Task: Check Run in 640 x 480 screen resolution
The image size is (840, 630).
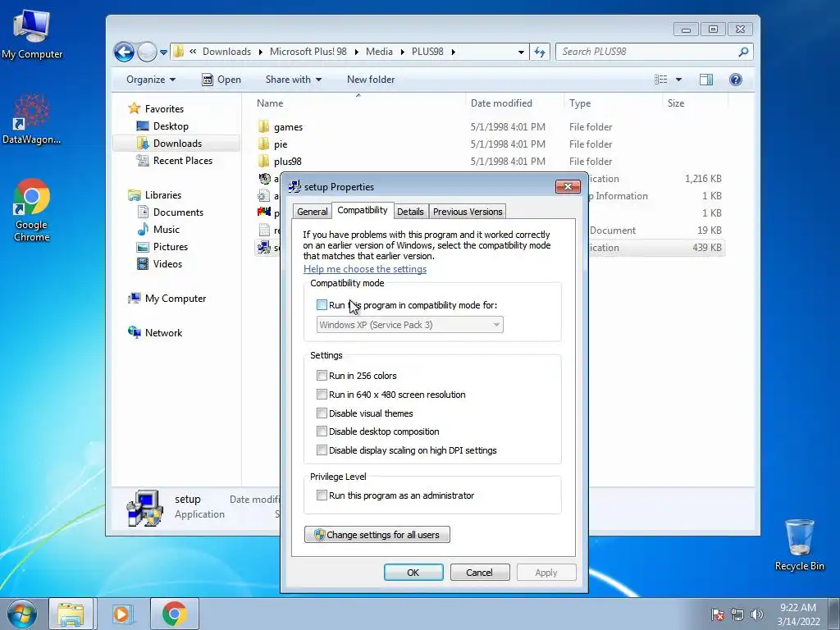Action: (x=322, y=395)
